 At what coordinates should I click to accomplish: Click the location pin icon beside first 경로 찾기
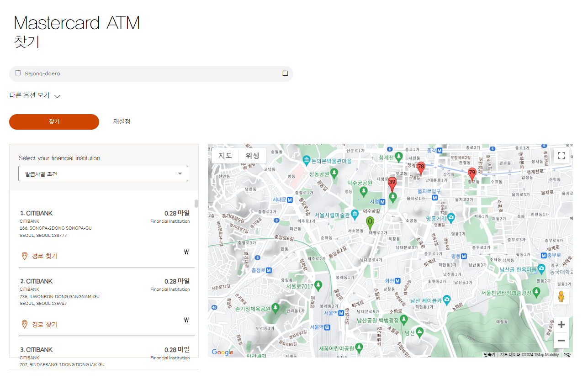click(24, 256)
